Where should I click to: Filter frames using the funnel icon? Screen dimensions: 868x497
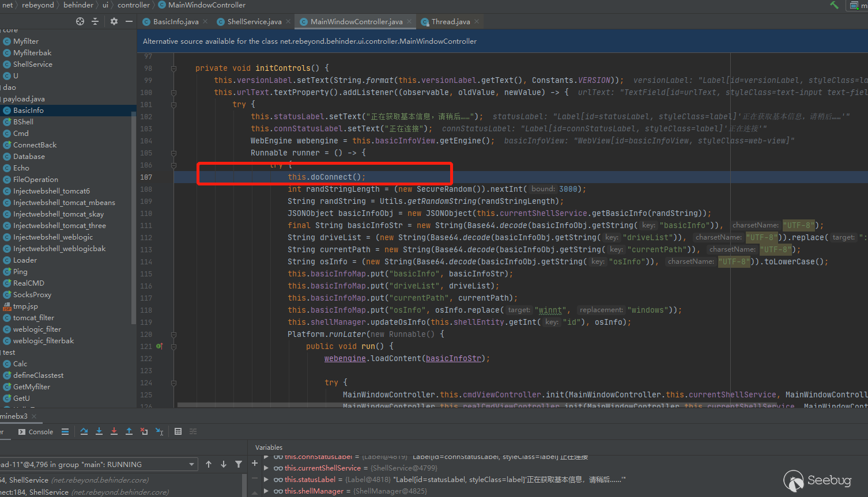(239, 464)
